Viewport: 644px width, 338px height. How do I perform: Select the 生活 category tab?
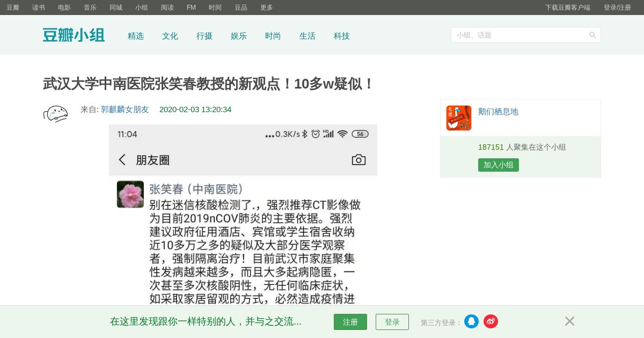tap(308, 36)
